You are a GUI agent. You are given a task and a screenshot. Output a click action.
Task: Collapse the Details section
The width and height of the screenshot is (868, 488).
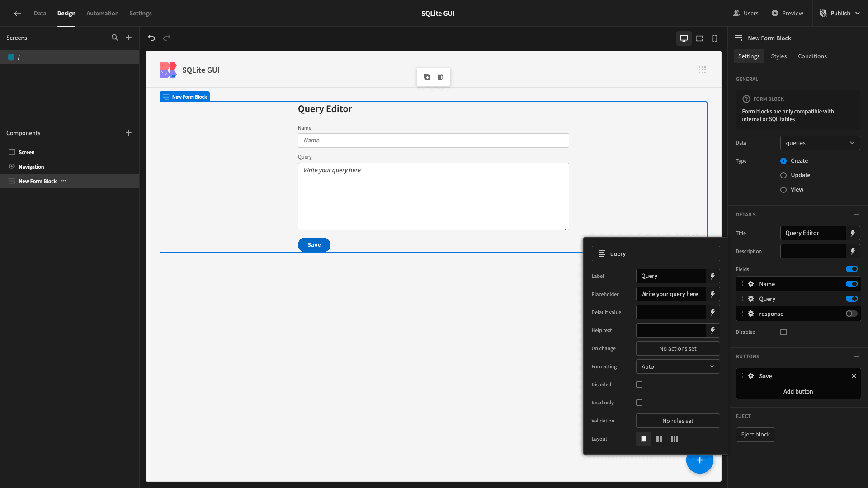[x=857, y=214]
